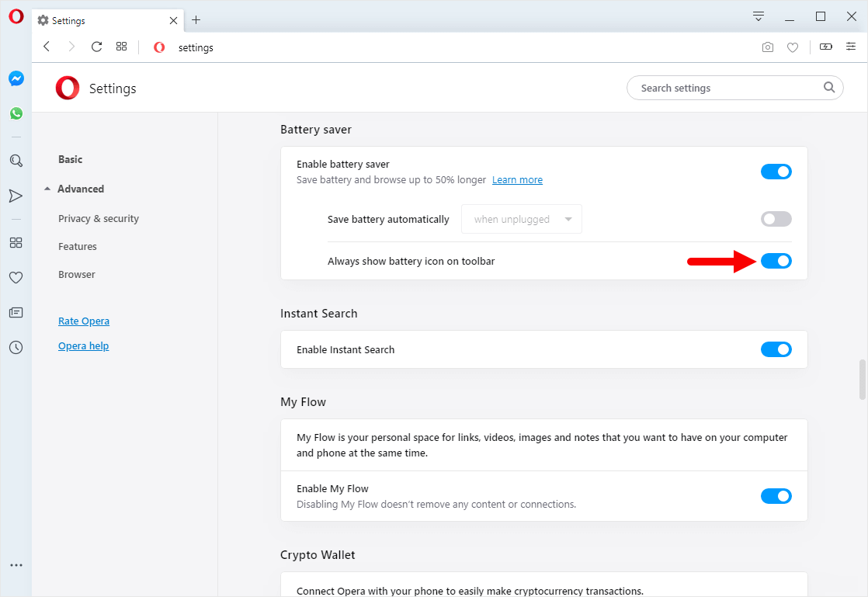Click the Opera logo beside the Settings heading
The width and height of the screenshot is (868, 597).
(x=68, y=89)
